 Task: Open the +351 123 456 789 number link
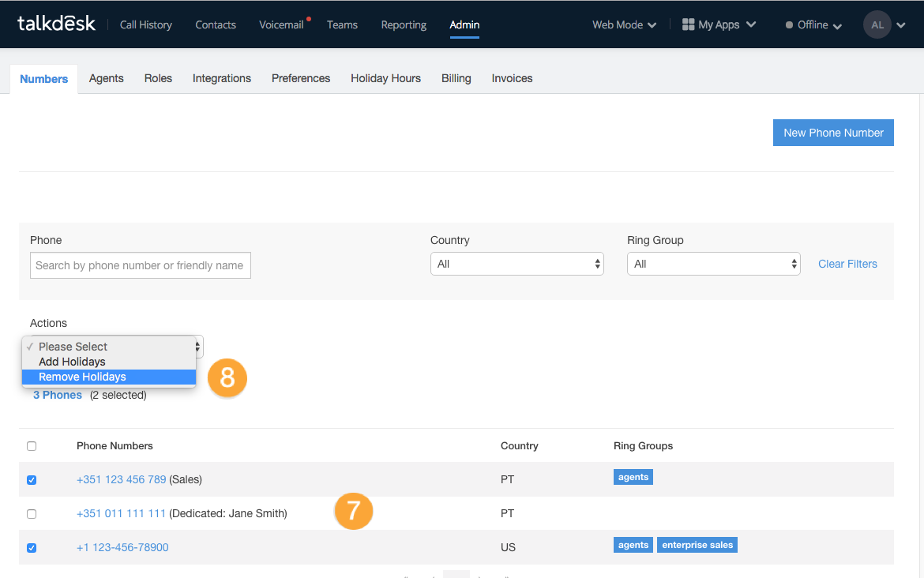click(122, 479)
